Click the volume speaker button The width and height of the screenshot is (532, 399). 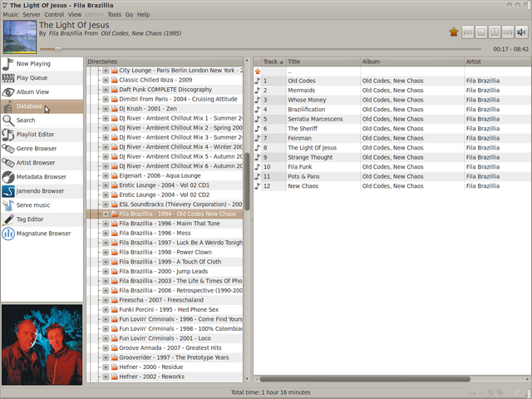click(521, 32)
